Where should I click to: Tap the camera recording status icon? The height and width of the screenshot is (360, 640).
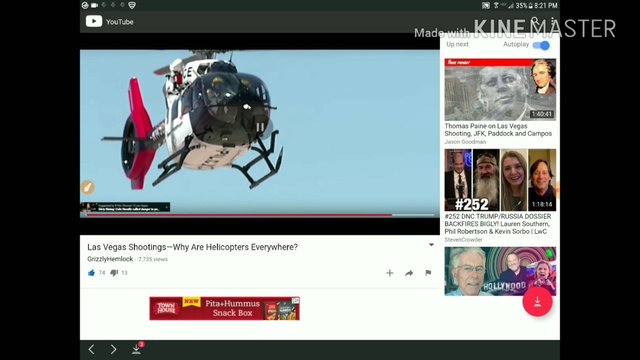(95, 5)
